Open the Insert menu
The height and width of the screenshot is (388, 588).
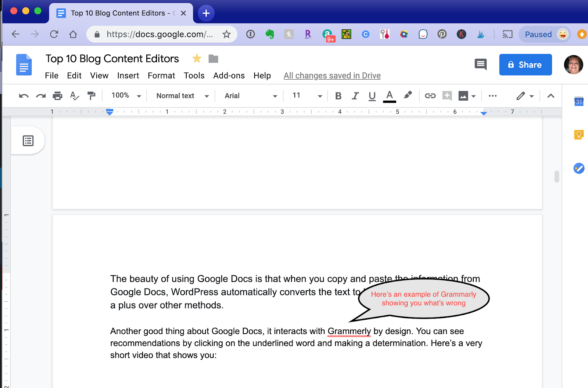click(x=128, y=76)
